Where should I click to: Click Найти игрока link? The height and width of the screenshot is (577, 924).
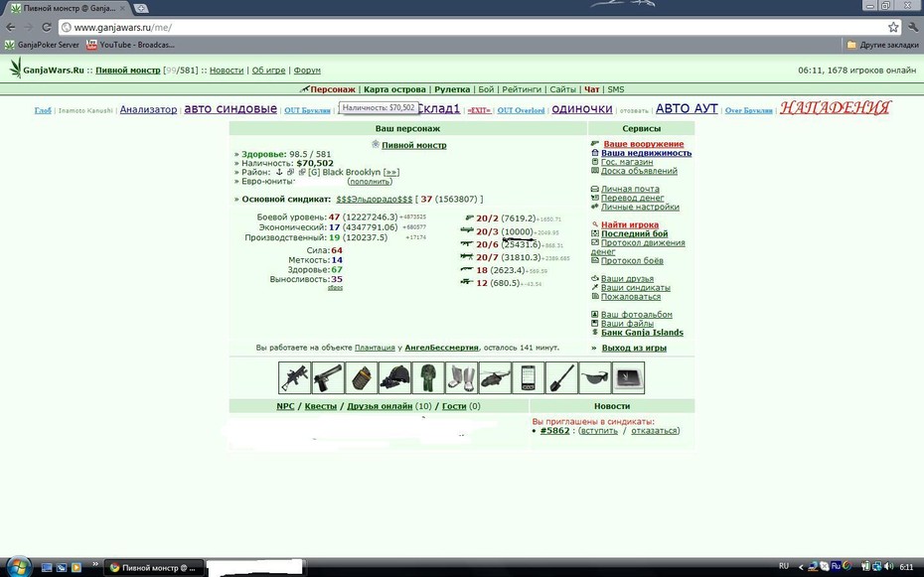coord(630,224)
